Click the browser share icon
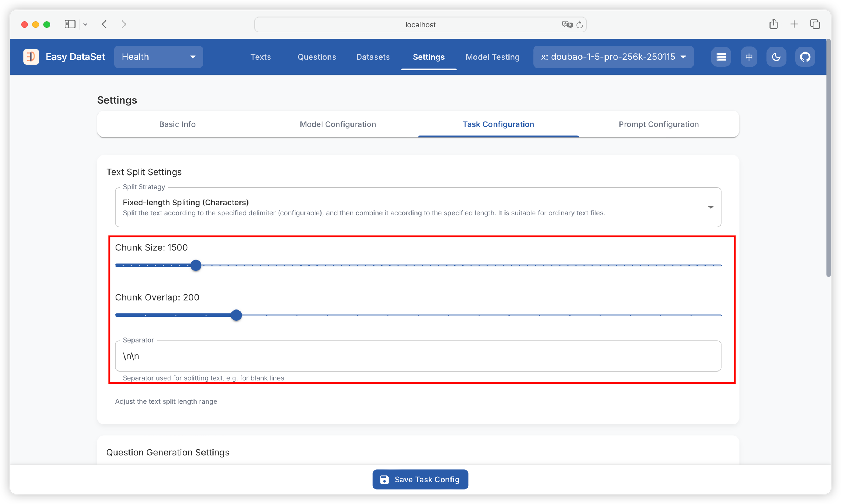 (x=773, y=24)
